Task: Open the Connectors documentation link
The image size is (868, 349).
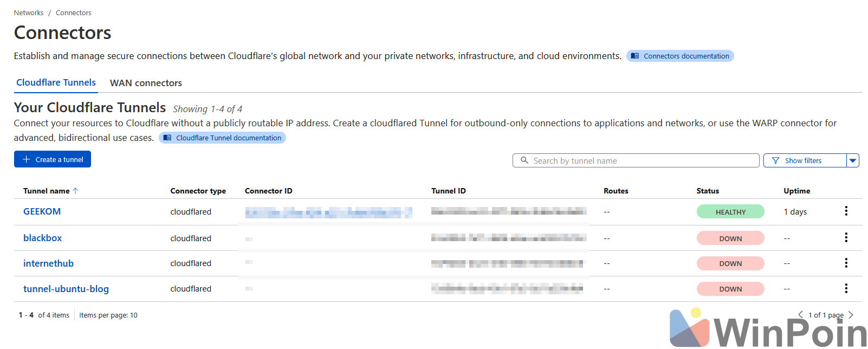Action: (x=680, y=56)
